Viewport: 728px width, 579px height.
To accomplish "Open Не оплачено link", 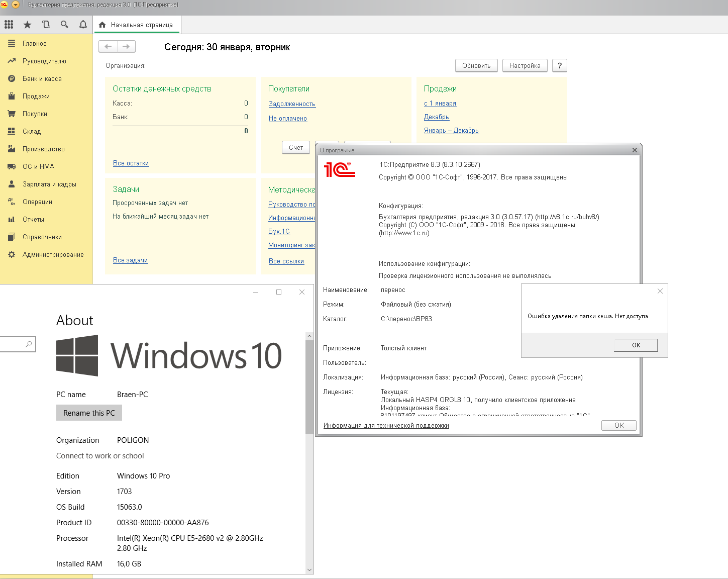I will 288,119.
